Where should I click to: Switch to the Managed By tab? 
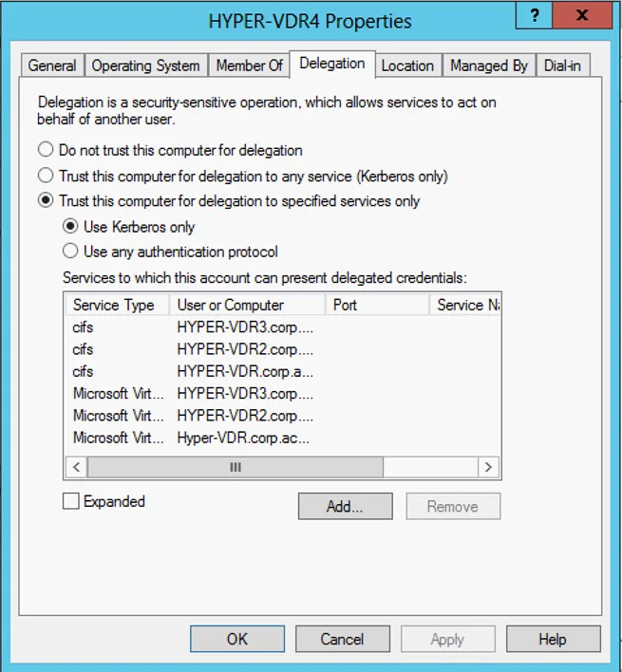point(489,65)
